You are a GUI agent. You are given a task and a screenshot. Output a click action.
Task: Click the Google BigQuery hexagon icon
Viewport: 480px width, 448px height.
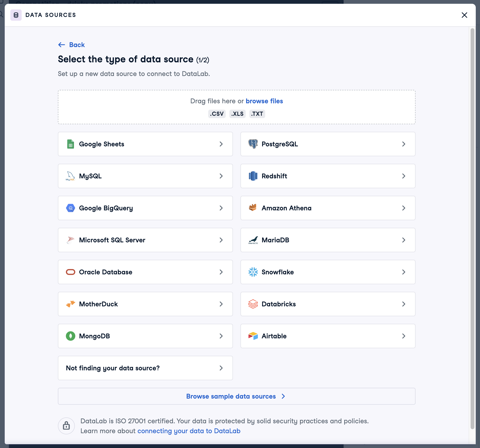(71, 208)
